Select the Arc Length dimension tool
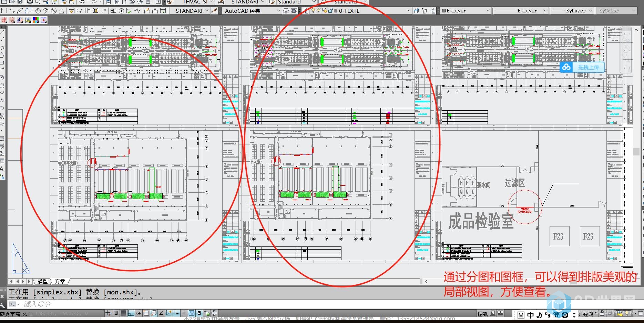Image resolution: width=644 pixels, height=323 pixels. coord(20,11)
